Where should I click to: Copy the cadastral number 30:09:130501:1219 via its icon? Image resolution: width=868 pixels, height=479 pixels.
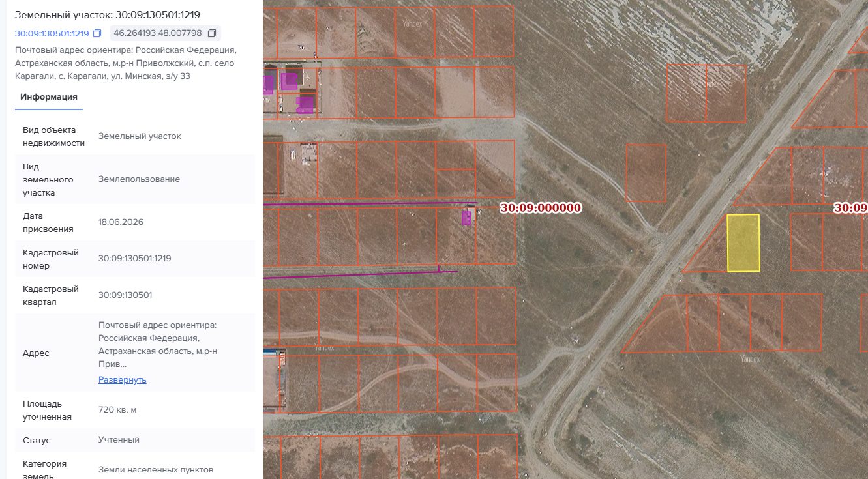[x=98, y=33]
